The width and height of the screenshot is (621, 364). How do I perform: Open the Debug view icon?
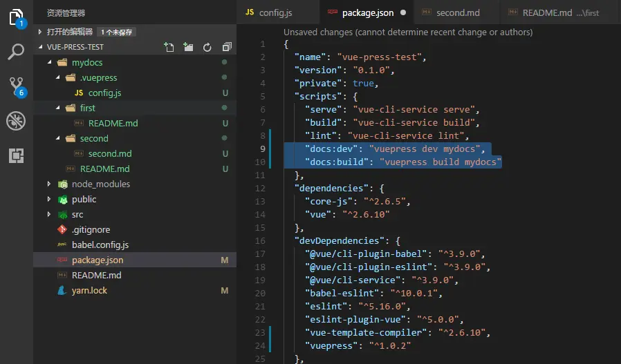click(x=16, y=121)
